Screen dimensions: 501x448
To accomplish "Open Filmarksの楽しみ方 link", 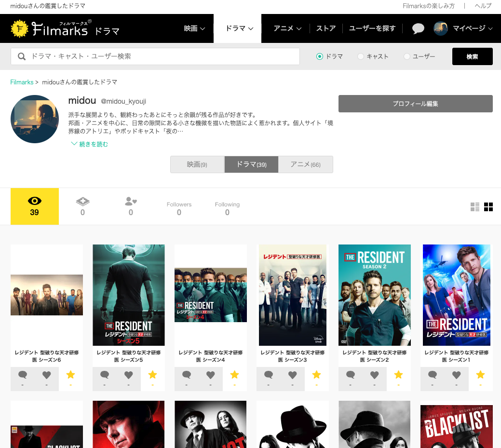I will click(429, 6).
